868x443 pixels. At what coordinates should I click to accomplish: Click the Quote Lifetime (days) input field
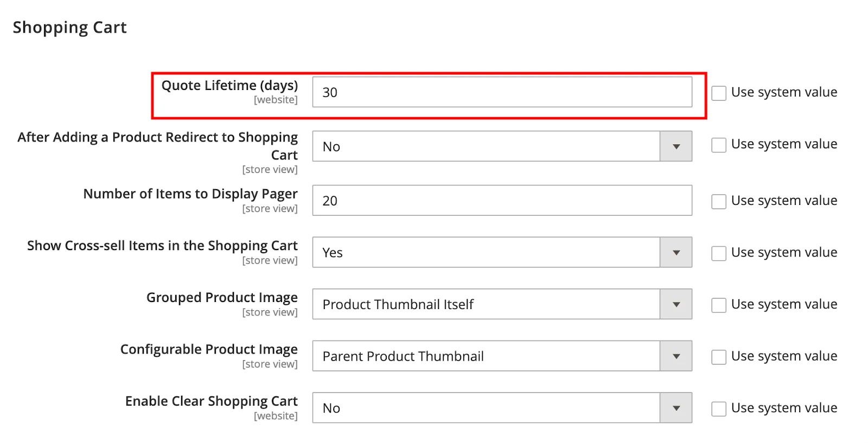(x=502, y=92)
